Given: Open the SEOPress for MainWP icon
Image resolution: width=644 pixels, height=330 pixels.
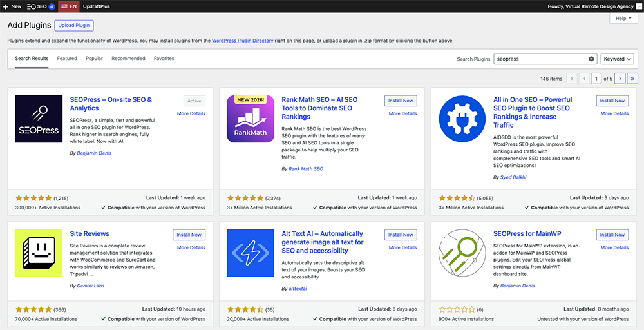Looking at the screenshot, I should coord(462,253).
